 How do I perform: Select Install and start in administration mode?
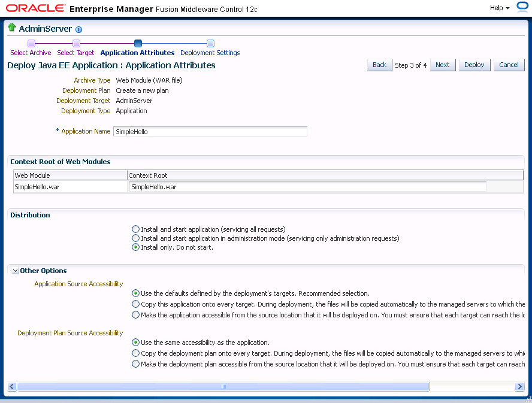tap(136, 238)
